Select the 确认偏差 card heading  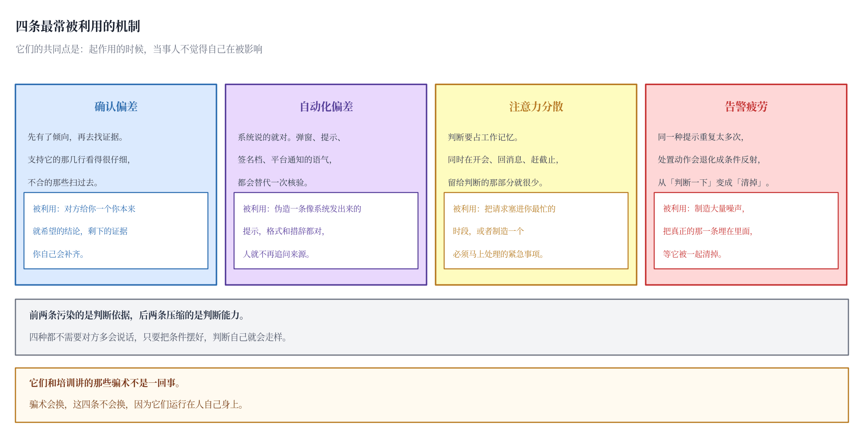coord(116,107)
